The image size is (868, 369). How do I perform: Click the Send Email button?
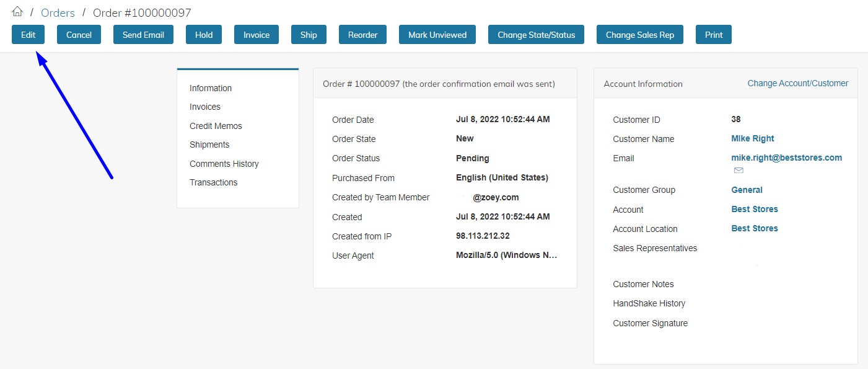coord(143,35)
